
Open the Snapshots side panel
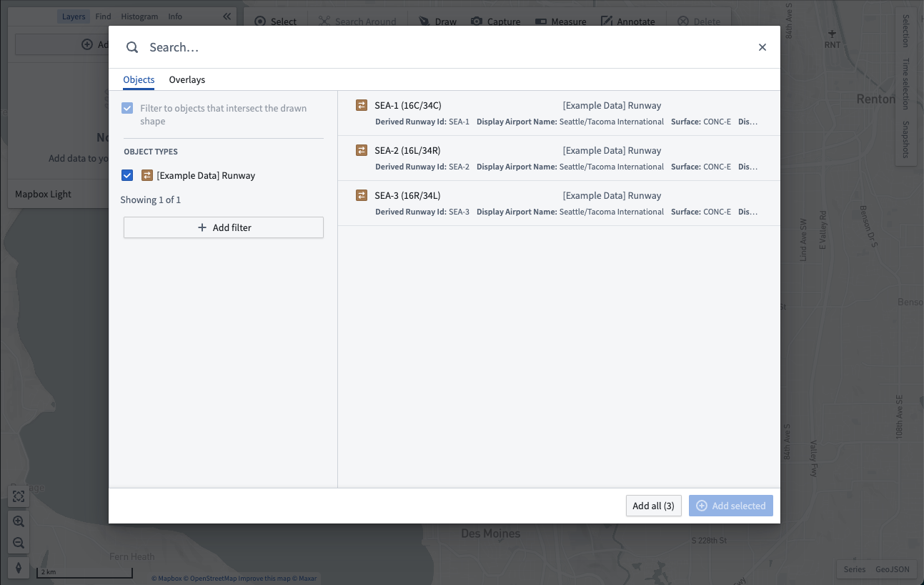pos(905,139)
